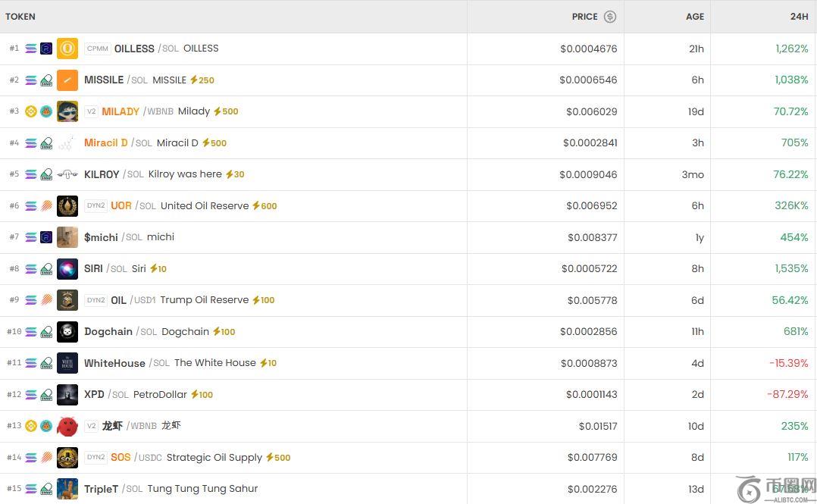The image size is (817, 504).
Task: Click price $0.0004676 in OILLESS row
Action: click(x=588, y=49)
